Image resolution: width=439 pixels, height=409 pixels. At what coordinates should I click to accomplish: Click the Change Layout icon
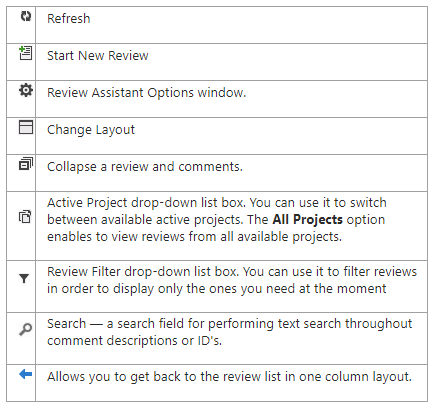click(x=26, y=127)
